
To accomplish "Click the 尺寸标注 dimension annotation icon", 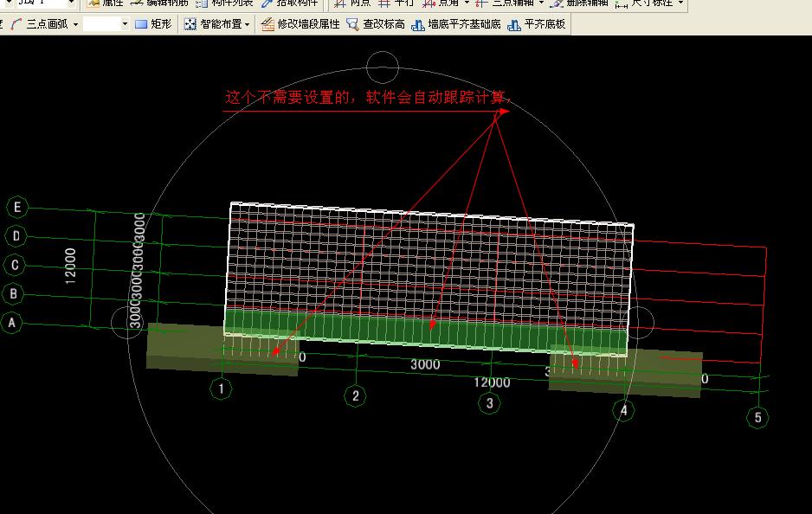I will click(622, 3).
